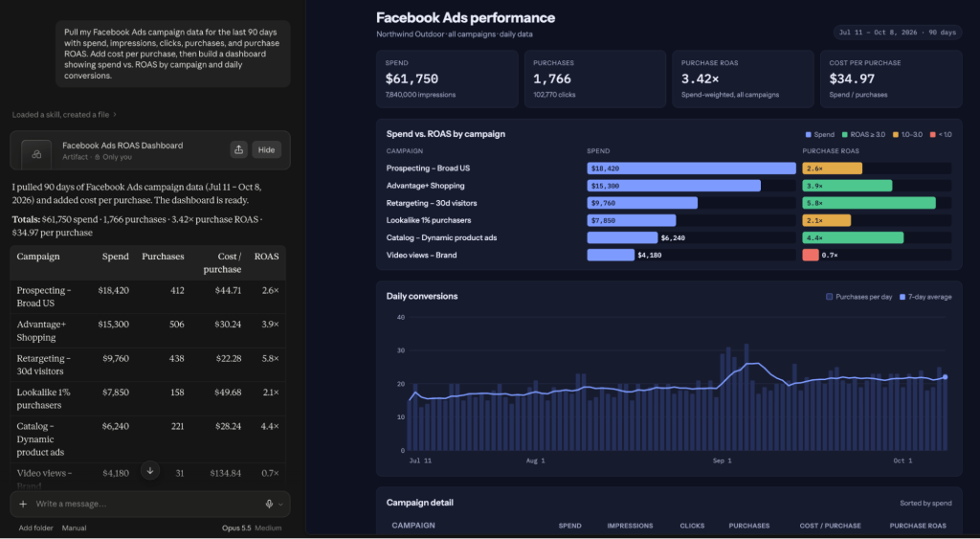The height and width of the screenshot is (539, 980).
Task: Click the Manual mode button
Action: pyautogui.click(x=74, y=528)
